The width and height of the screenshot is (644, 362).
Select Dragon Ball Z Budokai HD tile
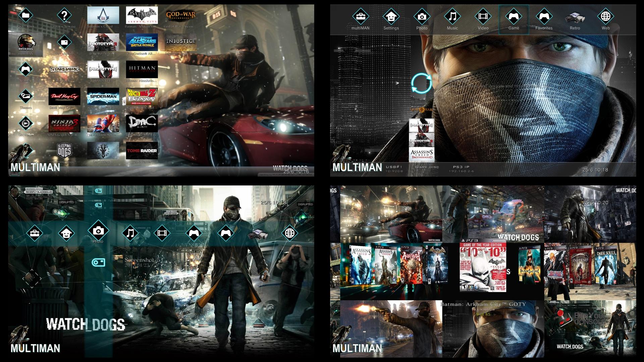(142, 97)
